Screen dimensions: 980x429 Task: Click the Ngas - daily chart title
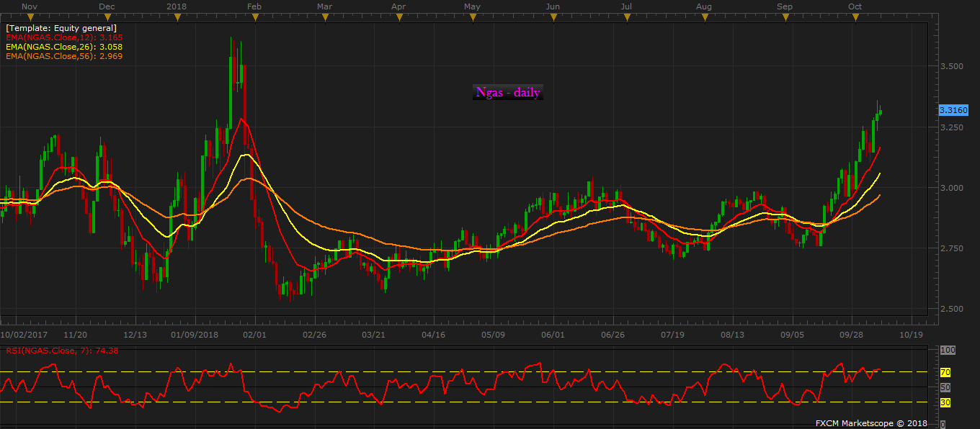click(x=508, y=92)
